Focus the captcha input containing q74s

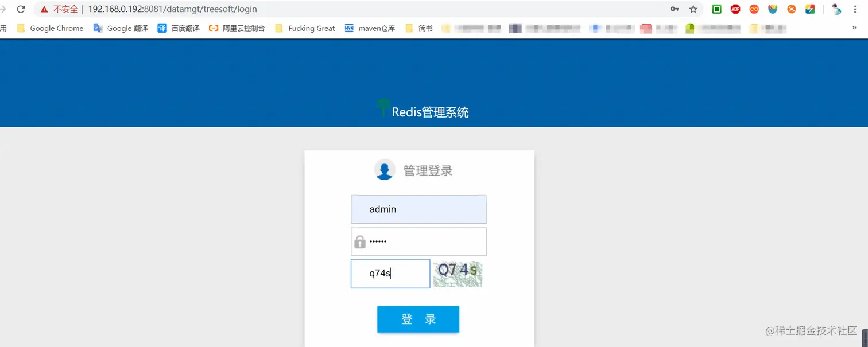tap(390, 274)
